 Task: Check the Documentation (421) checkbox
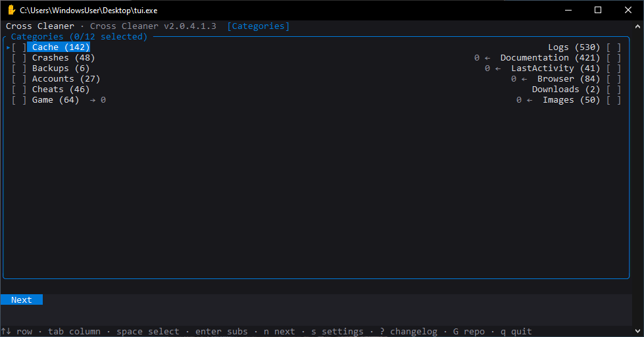[614, 58]
